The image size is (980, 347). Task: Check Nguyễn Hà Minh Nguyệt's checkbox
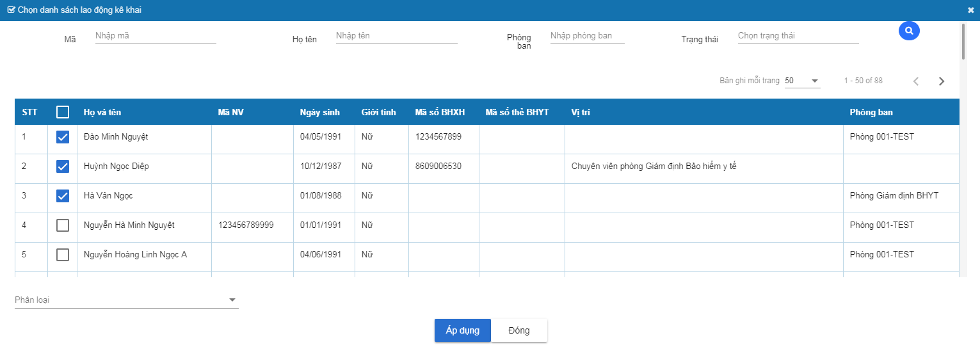(63, 225)
